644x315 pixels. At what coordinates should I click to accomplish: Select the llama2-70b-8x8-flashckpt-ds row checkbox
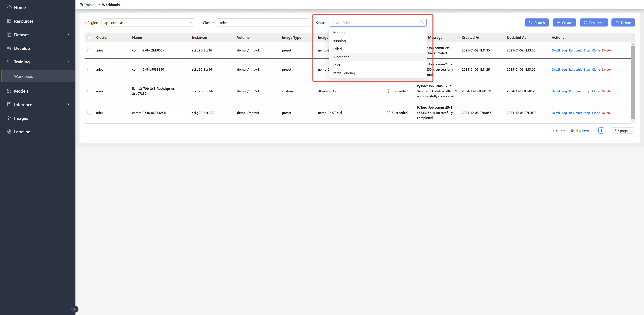click(89, 91)
